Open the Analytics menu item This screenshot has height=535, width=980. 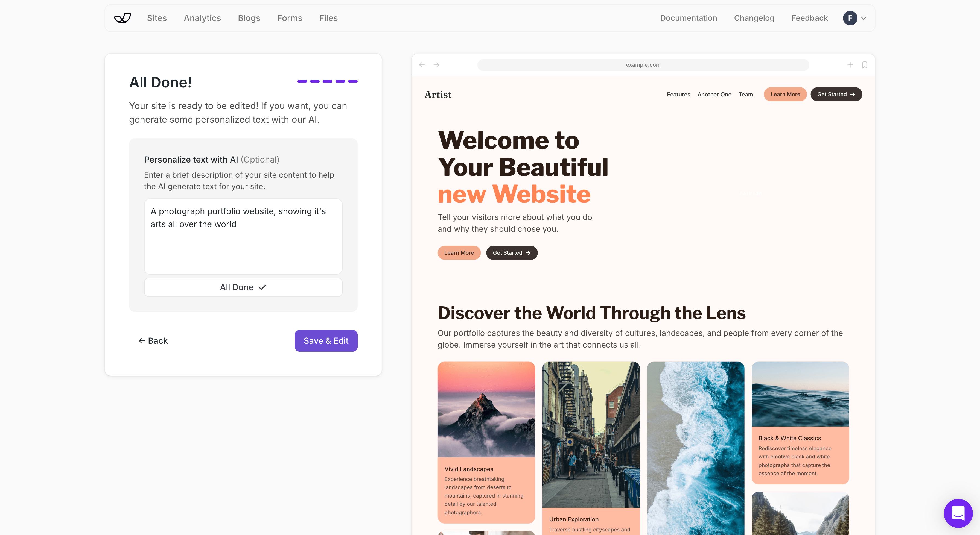[x=202, y=18]
